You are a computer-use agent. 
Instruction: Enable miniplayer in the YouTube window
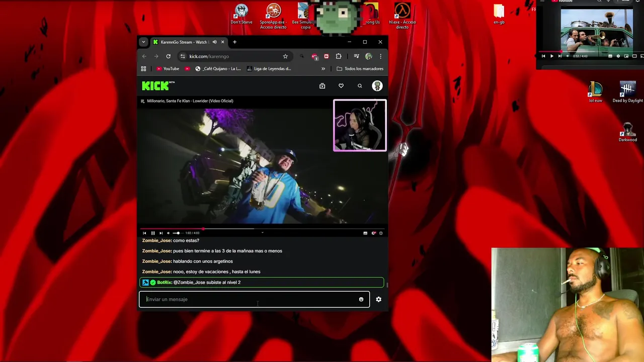(626, 56)
